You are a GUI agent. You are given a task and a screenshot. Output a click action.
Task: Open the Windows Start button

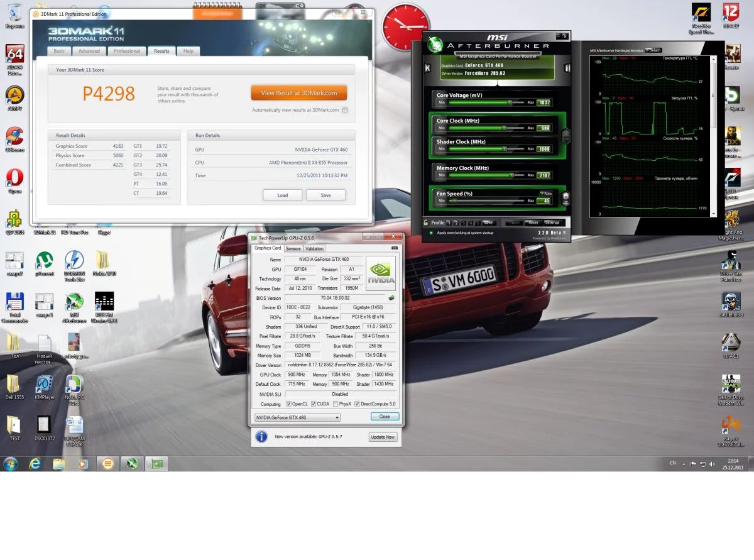click(11, 464)
